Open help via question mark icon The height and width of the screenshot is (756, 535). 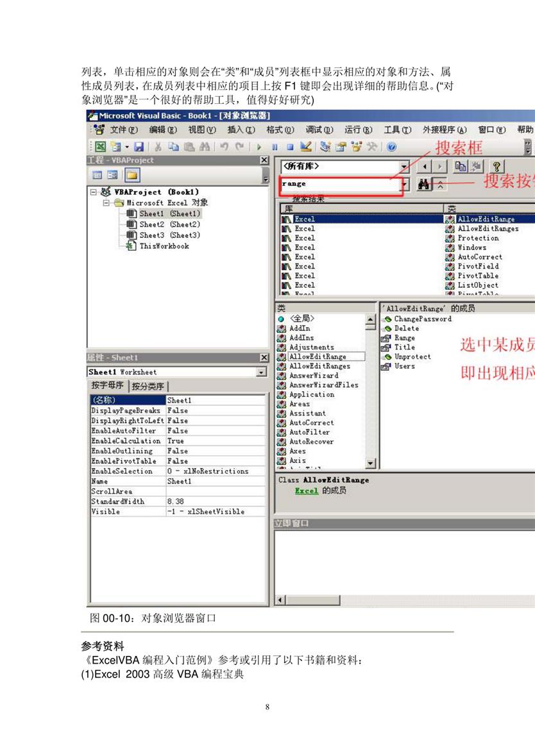pyautogui.click(x=496, y=167)
